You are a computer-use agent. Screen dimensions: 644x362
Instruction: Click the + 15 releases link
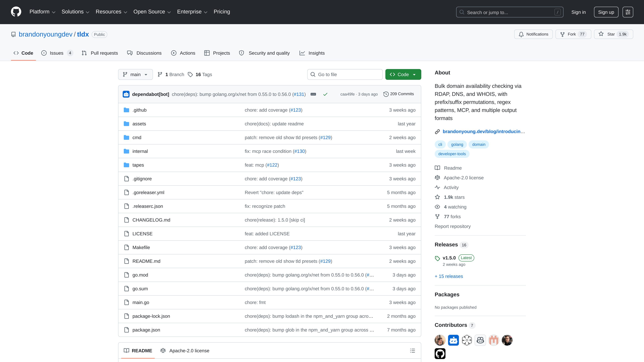point(449,276)
